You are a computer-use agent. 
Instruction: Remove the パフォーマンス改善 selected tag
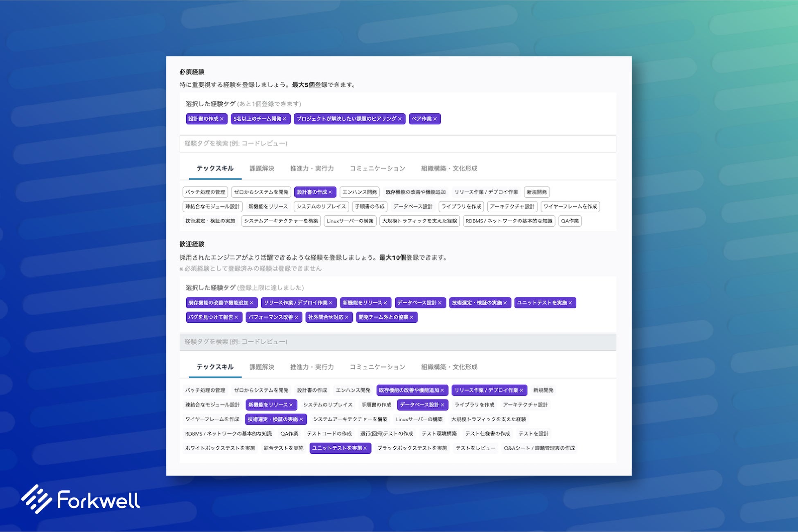(x=296, y=317)
